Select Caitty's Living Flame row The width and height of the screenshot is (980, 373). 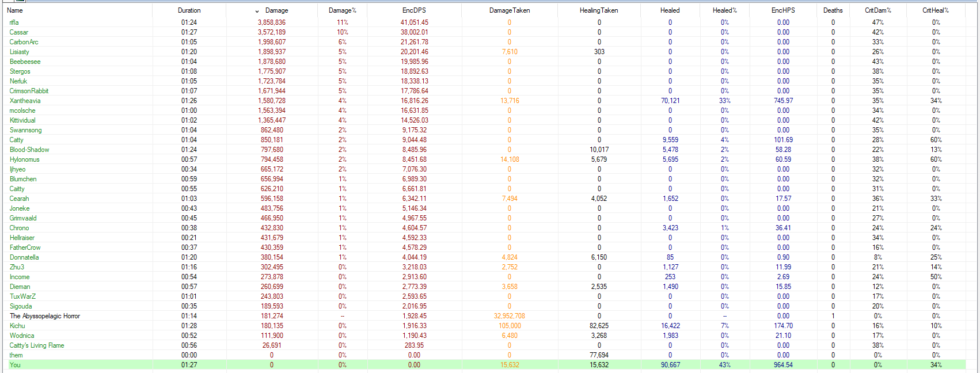click(37, 345)
